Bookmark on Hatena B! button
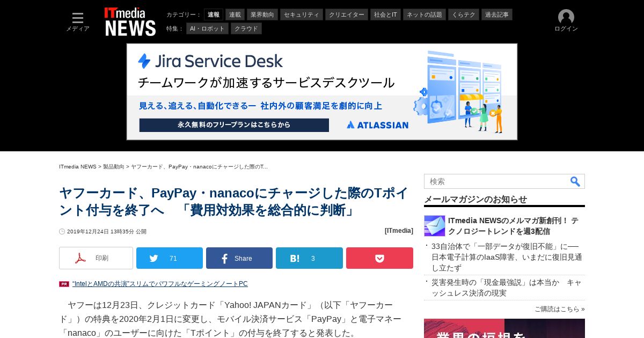 click(309, 258)
